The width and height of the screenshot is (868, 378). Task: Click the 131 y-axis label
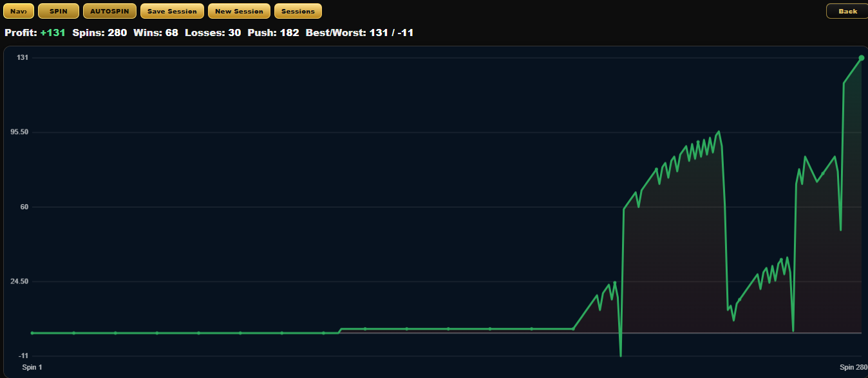point(22,57)
